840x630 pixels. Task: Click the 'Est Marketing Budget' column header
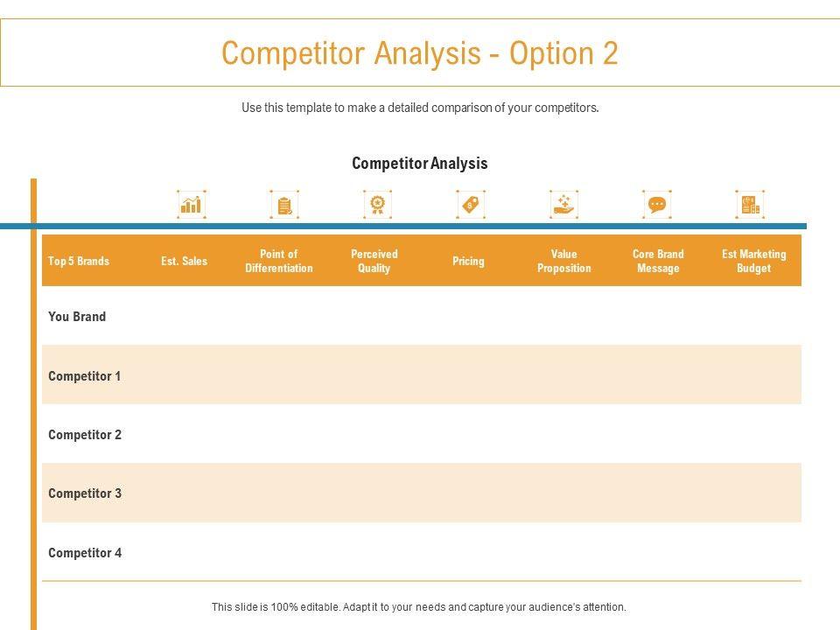753,261
